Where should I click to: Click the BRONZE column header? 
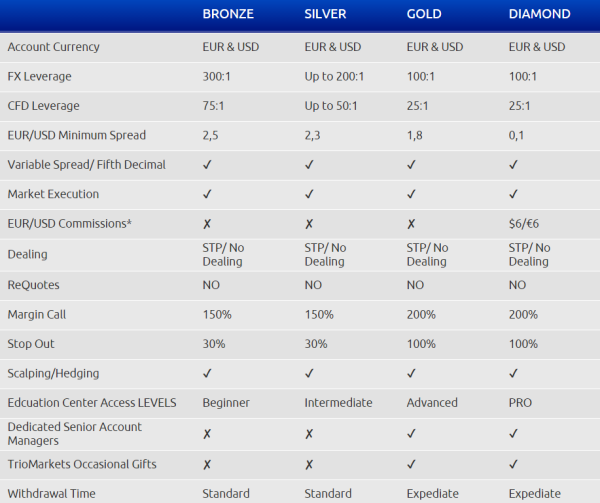point(228,14)
